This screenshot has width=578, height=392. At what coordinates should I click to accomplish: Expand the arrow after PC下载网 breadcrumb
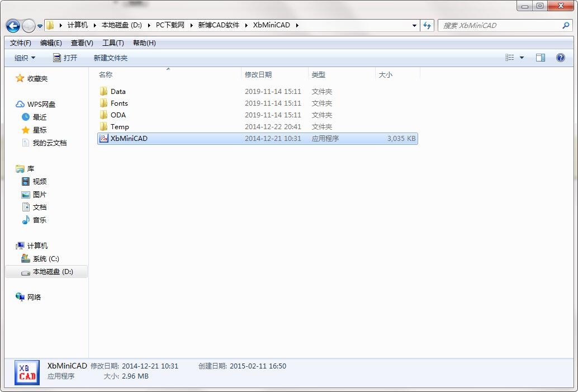click(191, 25)
